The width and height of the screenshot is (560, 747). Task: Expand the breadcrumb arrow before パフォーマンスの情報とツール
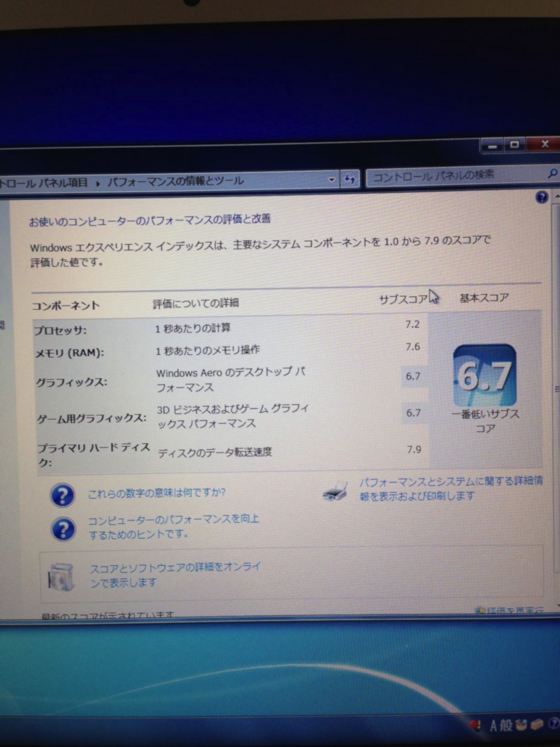[x=98, y=183]
